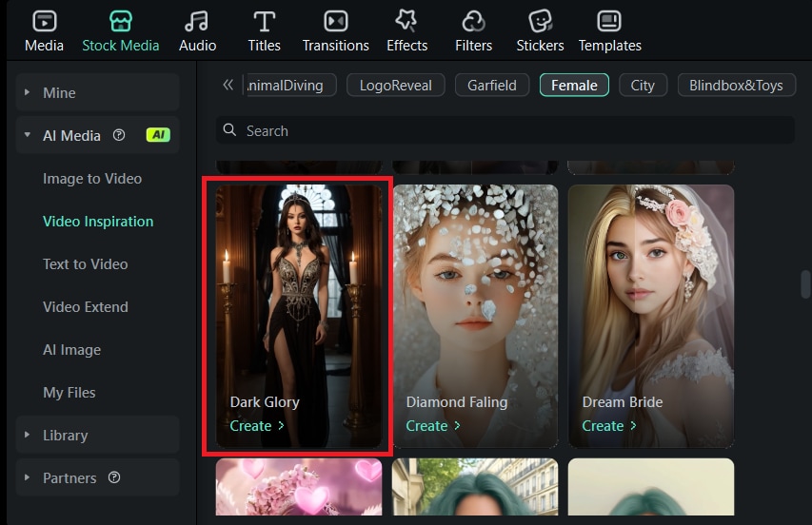Click the green AI badge
Viewport: 812px width, 525px height.
(158, 135)
